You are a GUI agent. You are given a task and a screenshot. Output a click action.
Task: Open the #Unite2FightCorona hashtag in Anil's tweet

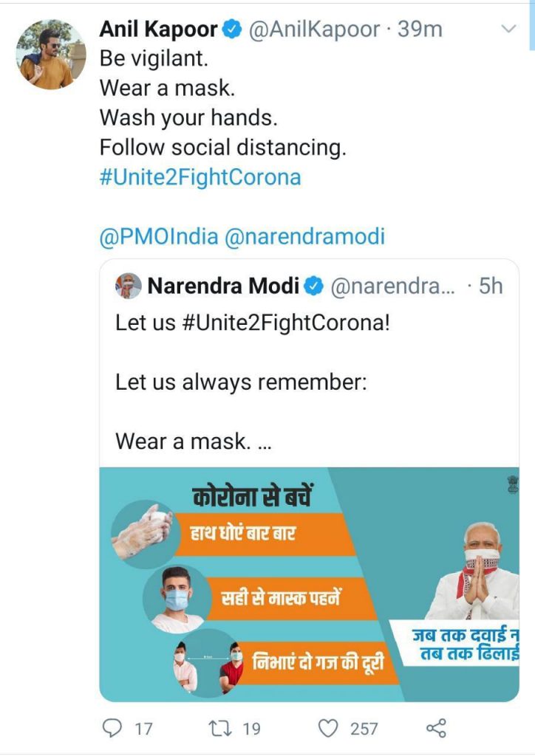200,178
